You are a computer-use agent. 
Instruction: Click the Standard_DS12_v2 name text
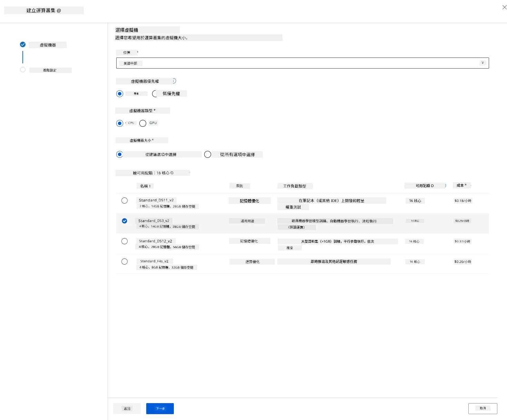click(x=156, y=241)
